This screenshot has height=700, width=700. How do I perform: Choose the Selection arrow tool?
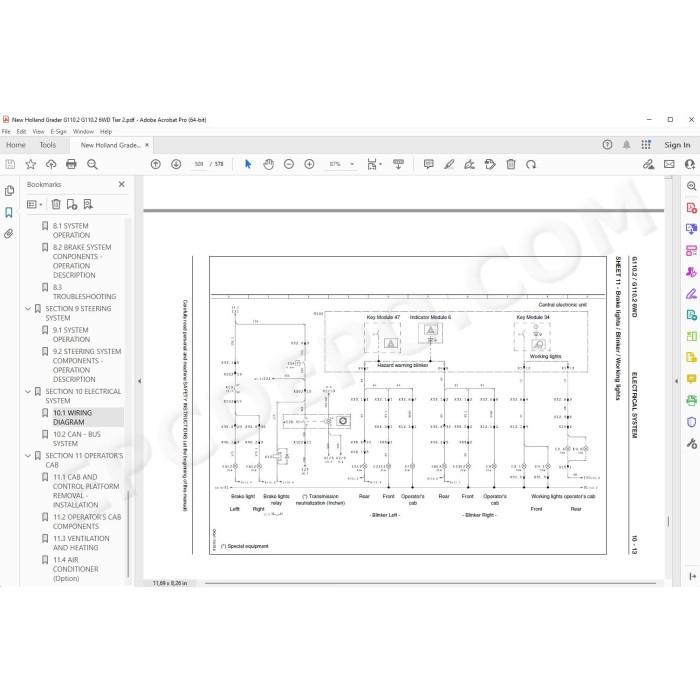tap(248, 164)
